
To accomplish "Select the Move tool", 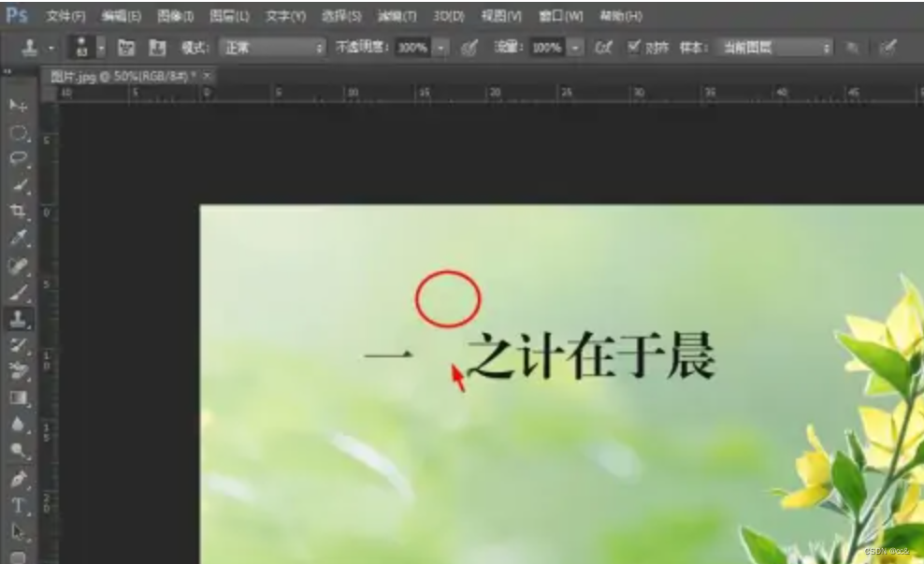I will pyautogui.click(x=19, y=106).
